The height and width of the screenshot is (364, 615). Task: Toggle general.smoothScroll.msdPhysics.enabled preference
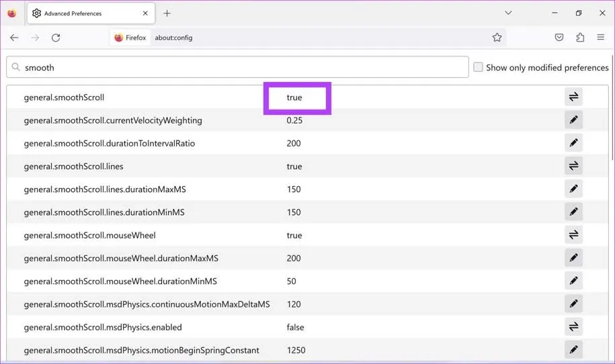[573, 327]
